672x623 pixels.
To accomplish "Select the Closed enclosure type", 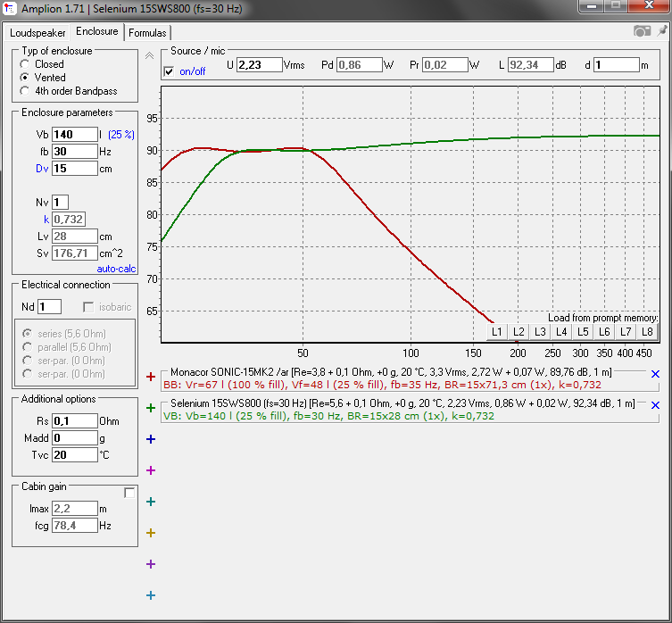I will 25,64.
